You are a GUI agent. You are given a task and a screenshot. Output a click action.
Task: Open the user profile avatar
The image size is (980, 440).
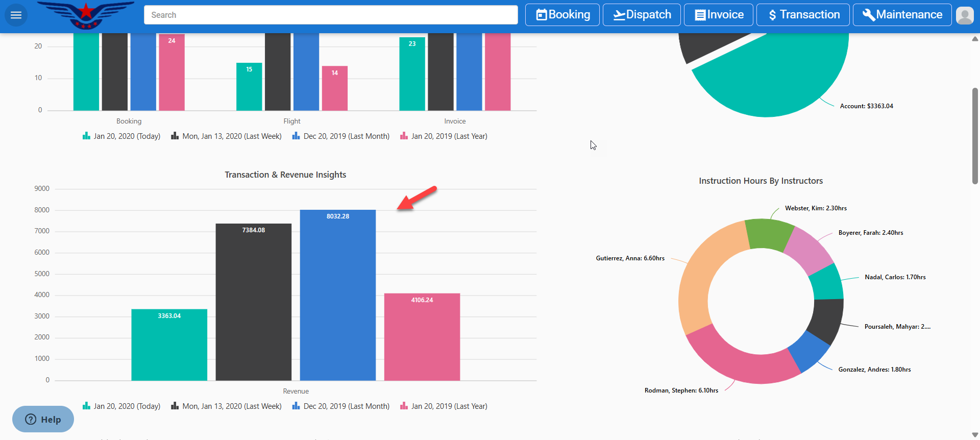coord(964,15)
